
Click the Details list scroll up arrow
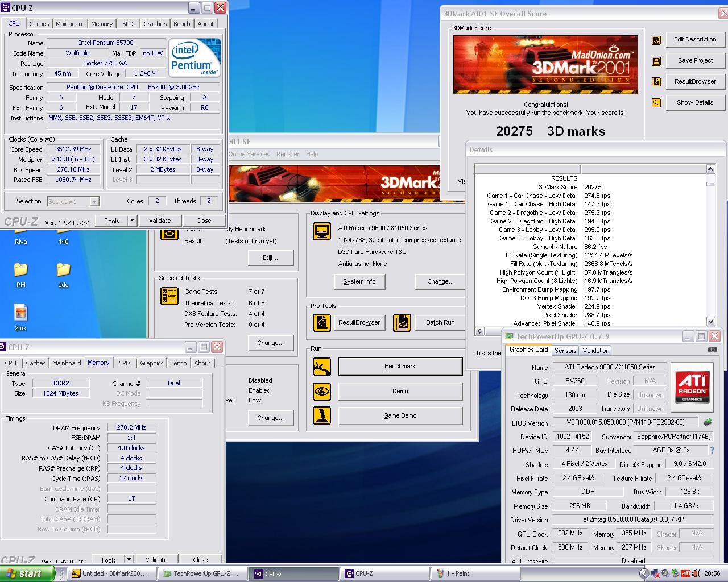click(x=711, y=169)
